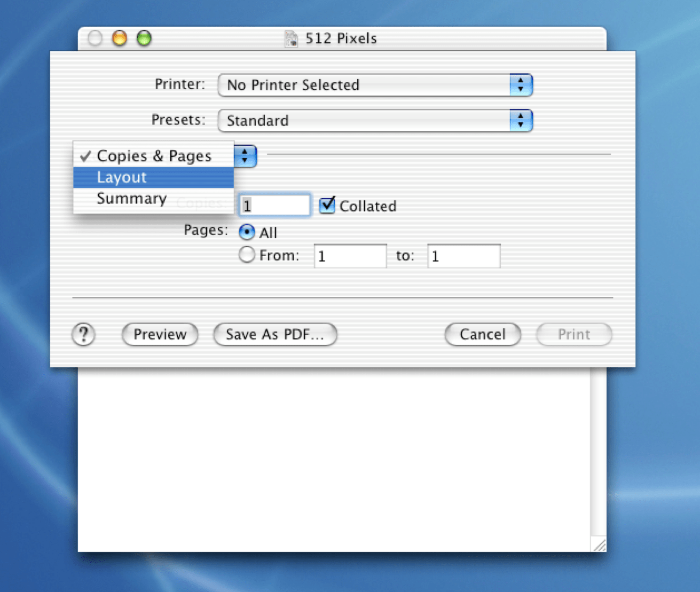Choose Summary from the pane menu

[x=153, y=199]
